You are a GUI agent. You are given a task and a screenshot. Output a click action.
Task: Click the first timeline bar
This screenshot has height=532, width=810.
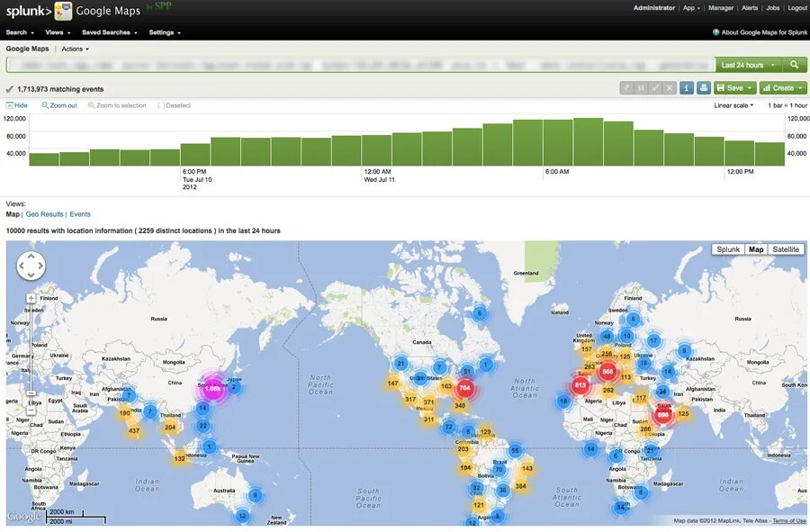tap(44, 159)
